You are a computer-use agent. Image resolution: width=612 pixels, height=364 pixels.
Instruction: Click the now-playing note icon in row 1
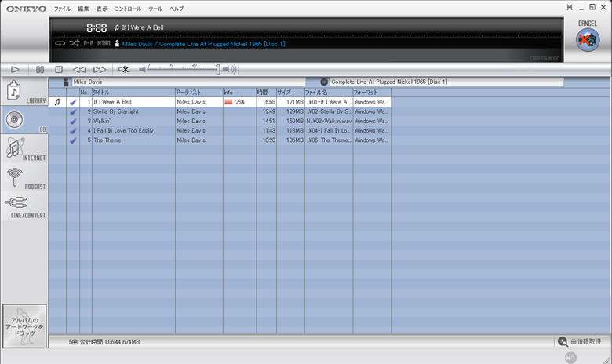57,102
